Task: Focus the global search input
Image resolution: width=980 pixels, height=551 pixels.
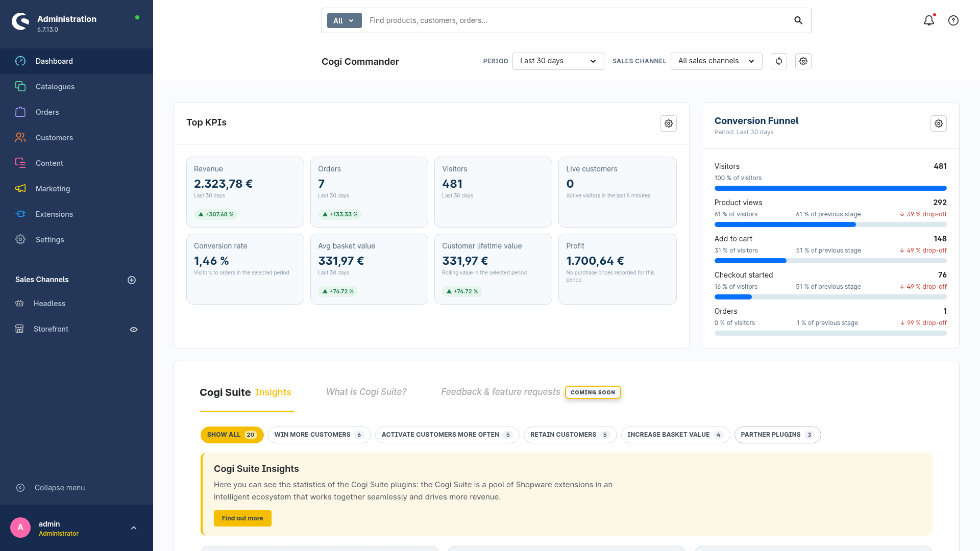Action: point(577,20)
